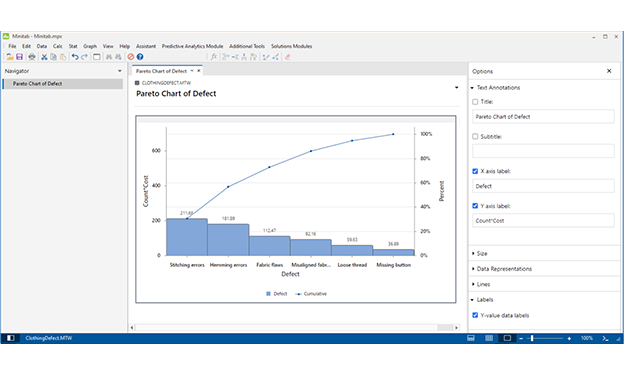
Task: Click the red Cancel icon in the toolbar
Action: pyautogui.click(x=131, y=57)
